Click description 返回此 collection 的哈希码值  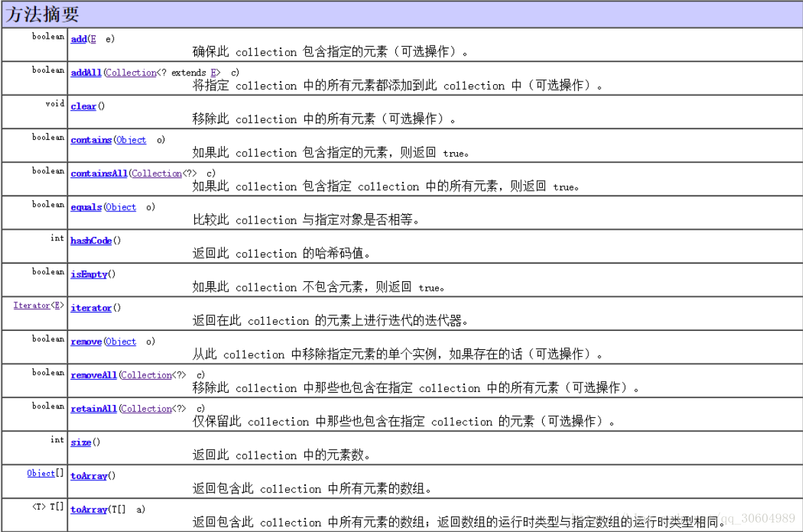tap(282, 253)
